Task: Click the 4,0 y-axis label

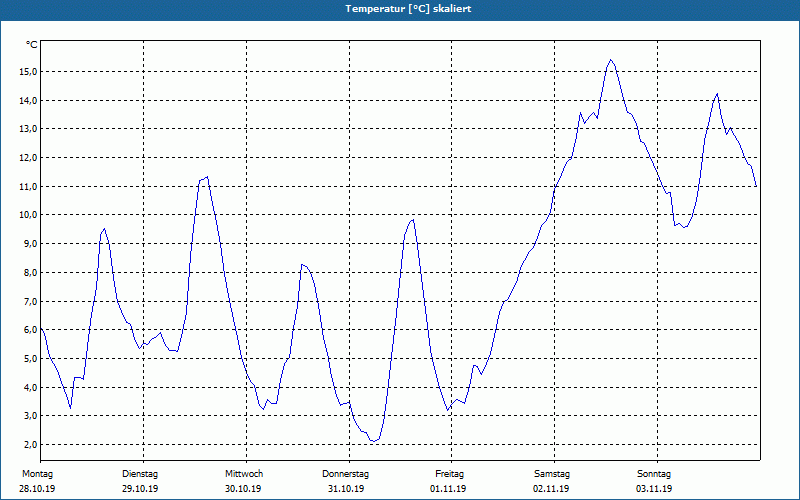Action: click(x=30, y=387)
